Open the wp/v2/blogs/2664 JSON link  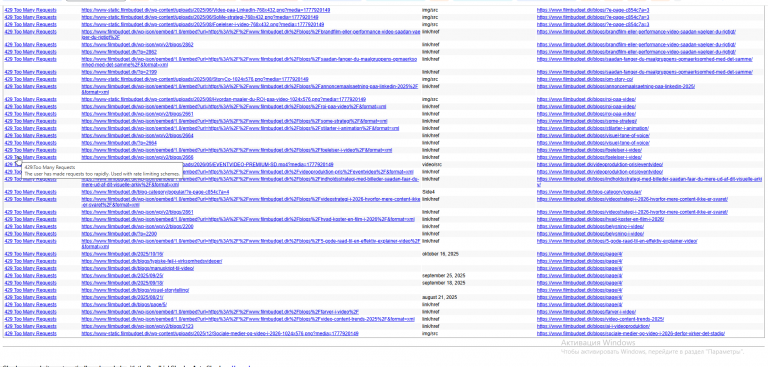click(137, 136)
